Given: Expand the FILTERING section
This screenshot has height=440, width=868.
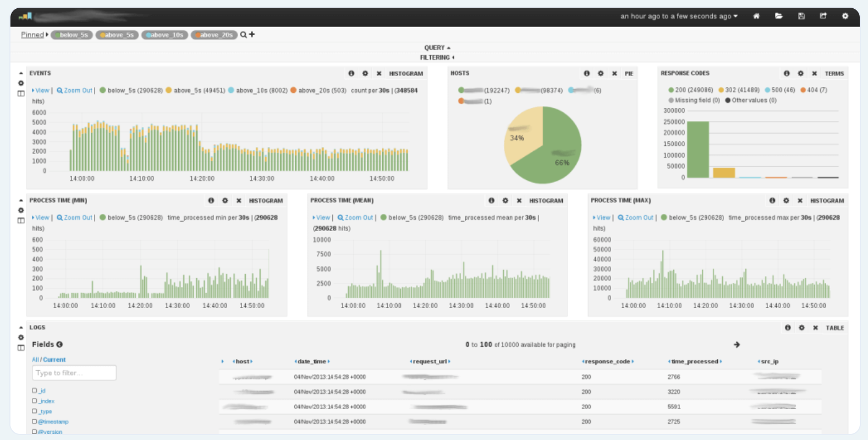Looking at the screenshot, I should (x=437, y=57).
